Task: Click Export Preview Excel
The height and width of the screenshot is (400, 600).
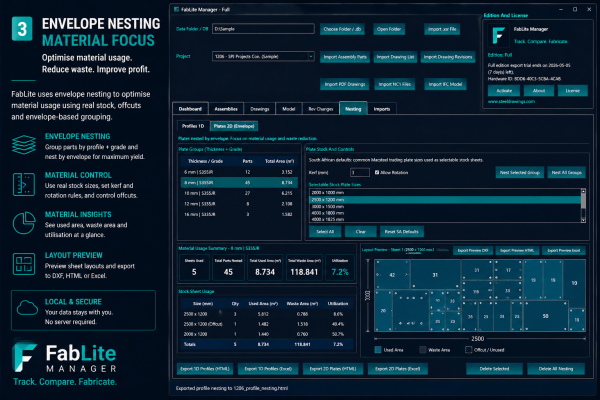Action: [x=564, y=250]
